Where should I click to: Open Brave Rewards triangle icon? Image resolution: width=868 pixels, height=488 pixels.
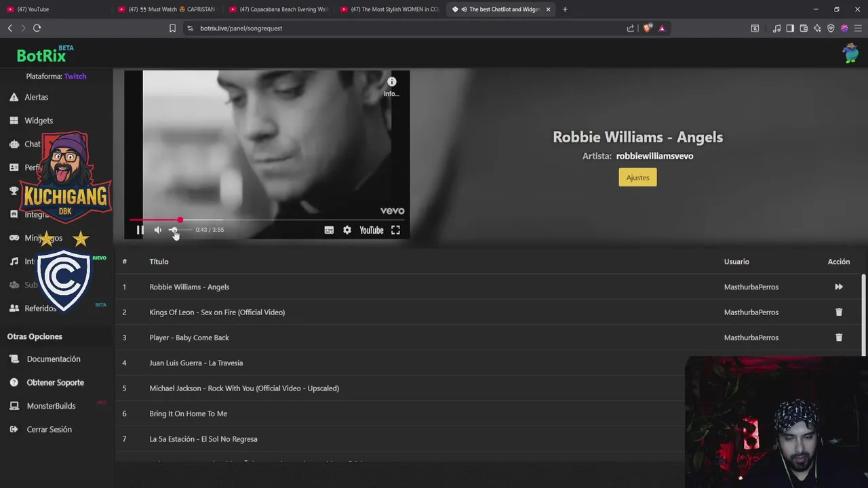[x=662, y=28]
